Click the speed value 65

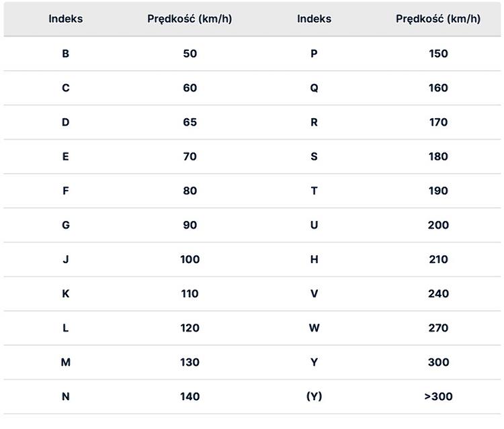click(190, 122)
